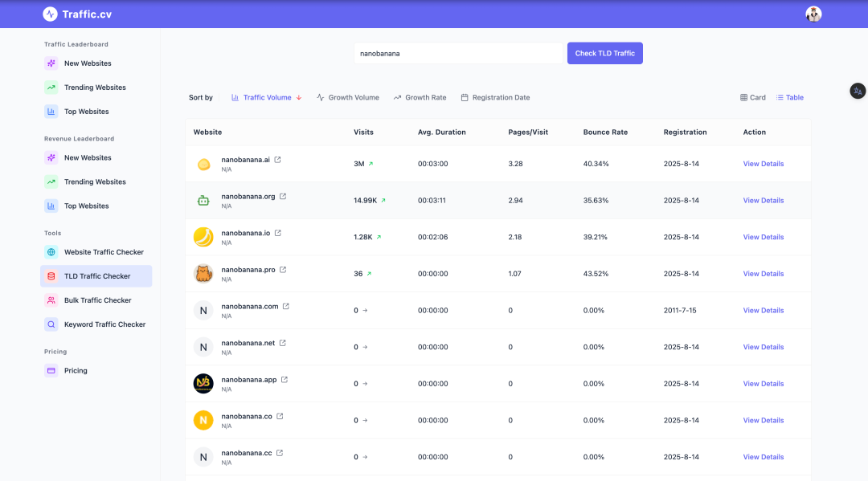View Details for nanobanana.cc
Viewport: 868px width, 481px height.
point(763,457)
